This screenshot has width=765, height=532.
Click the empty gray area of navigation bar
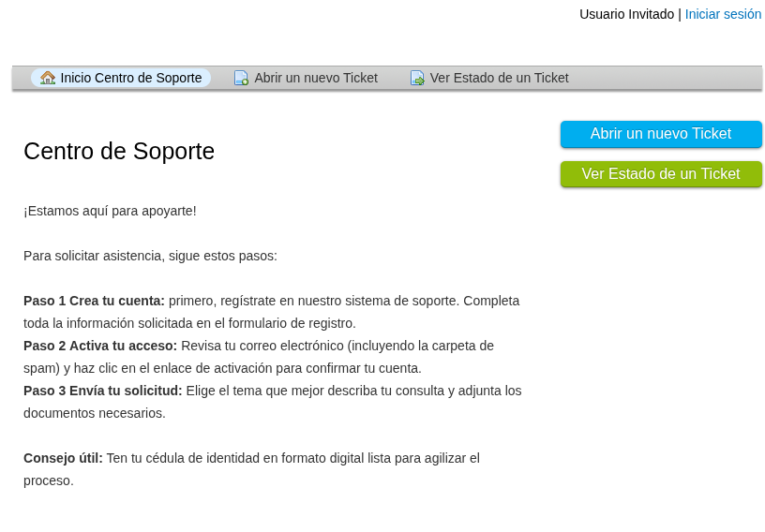coord(666,78)
